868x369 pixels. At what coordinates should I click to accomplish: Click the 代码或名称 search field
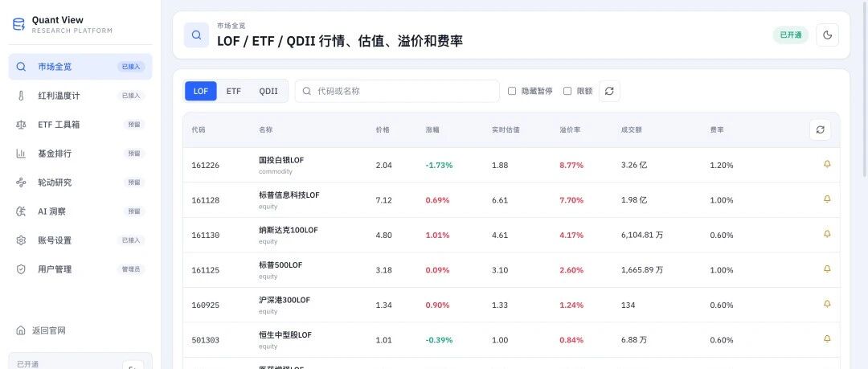coord(397,91)
